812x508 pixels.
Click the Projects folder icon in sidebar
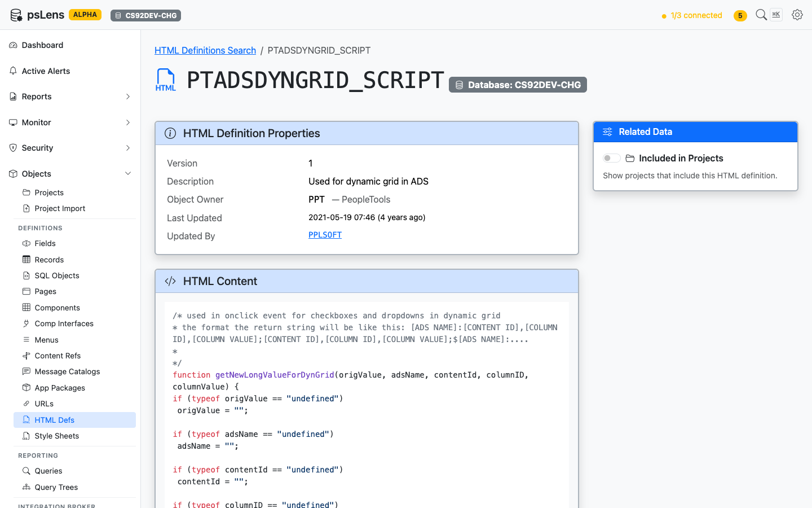26,192
